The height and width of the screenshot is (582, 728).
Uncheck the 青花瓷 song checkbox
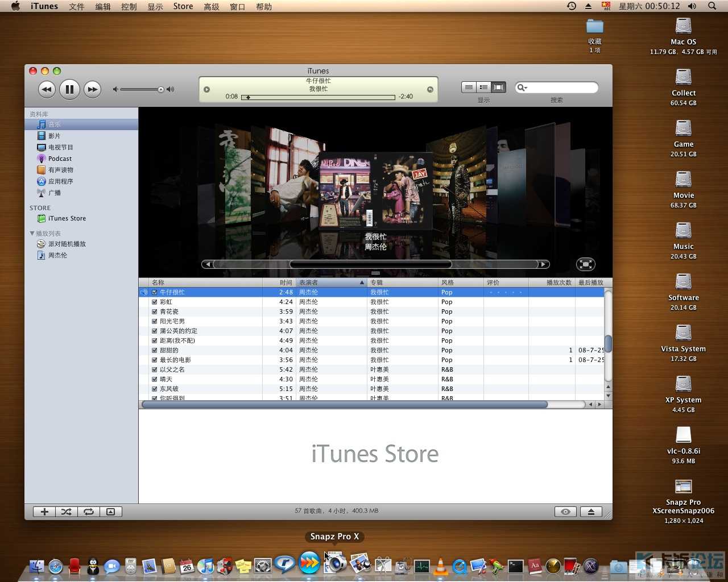[154, 311]
